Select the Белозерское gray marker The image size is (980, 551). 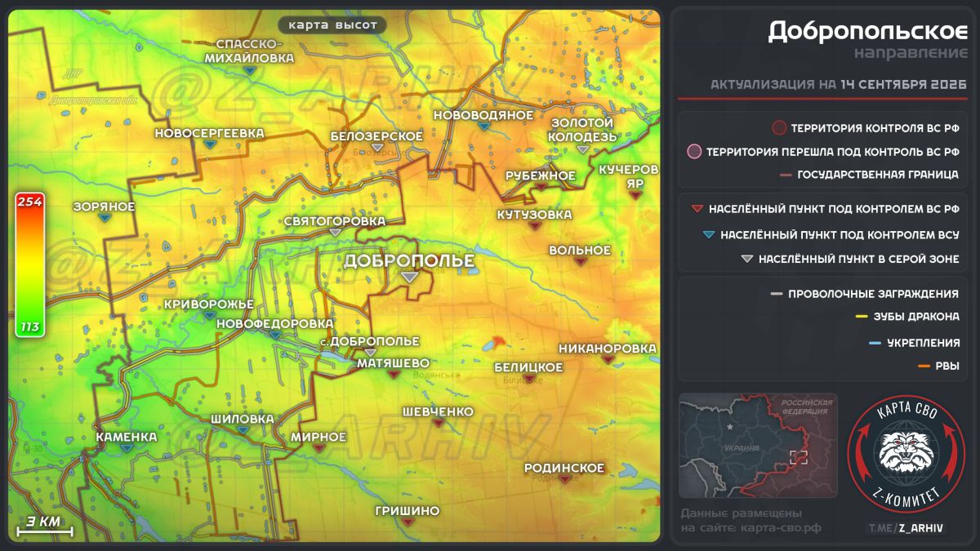point(376,148)
